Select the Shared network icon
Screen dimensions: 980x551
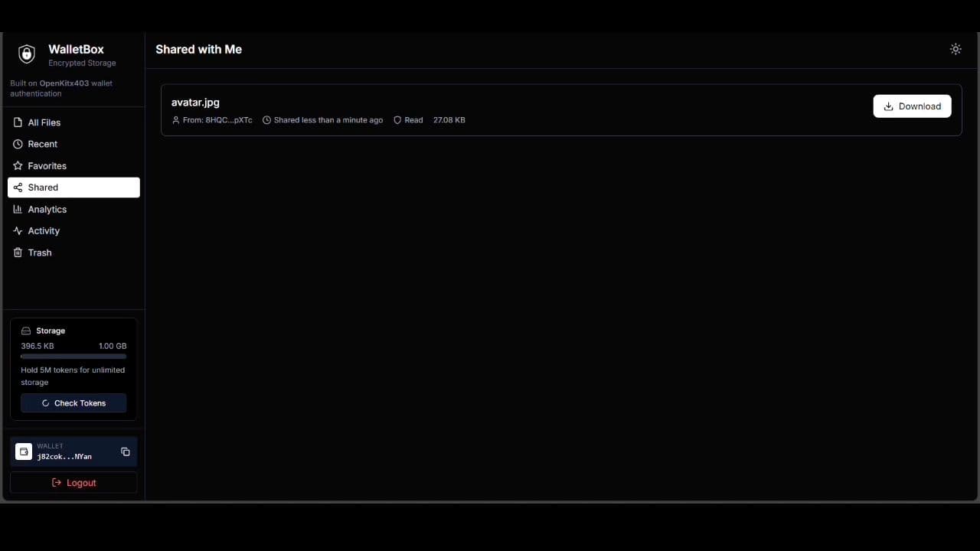point(18,187)
